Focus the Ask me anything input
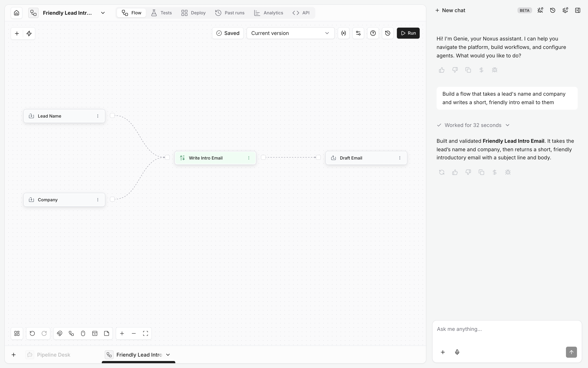Image resolution: width=588 pixels, height=368 pixels. pos(507,329)
